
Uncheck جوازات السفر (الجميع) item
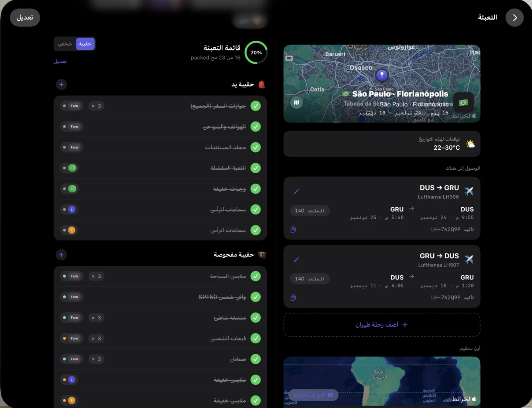tap(255, 106)
